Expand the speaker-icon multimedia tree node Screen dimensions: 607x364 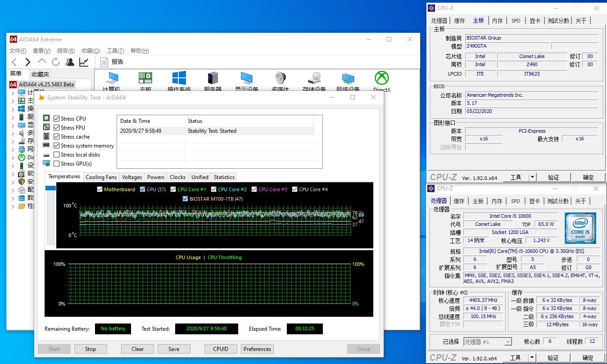12,133
